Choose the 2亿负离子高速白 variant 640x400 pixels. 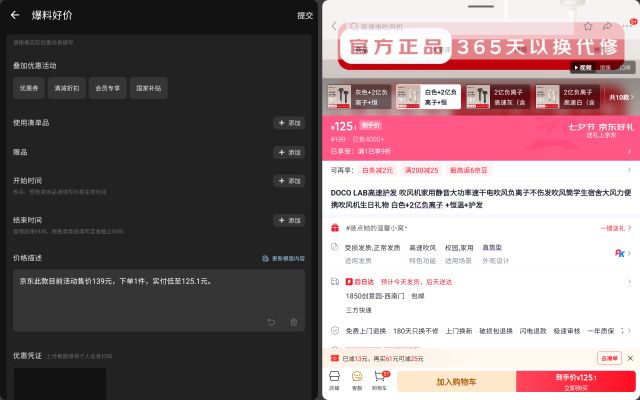click(x=567, y=97)
